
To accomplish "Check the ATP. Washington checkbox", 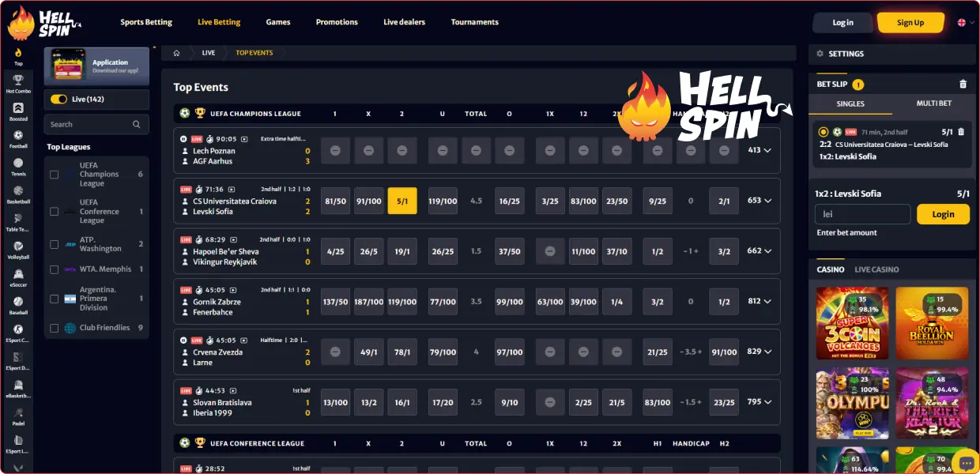I will 55,244.
